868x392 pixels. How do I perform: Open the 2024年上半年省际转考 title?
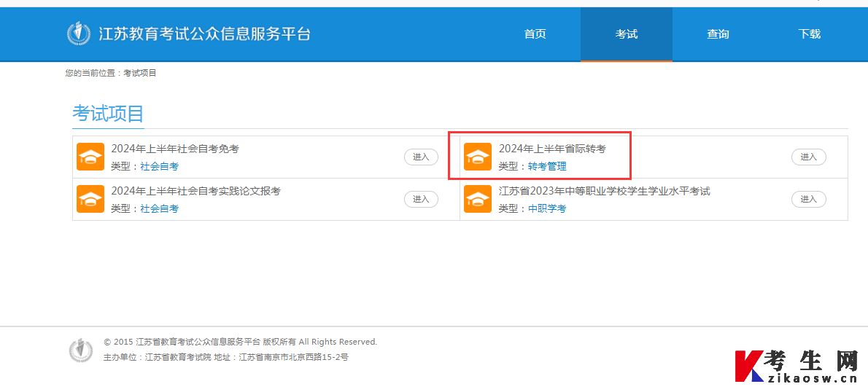tap(552, 149)
